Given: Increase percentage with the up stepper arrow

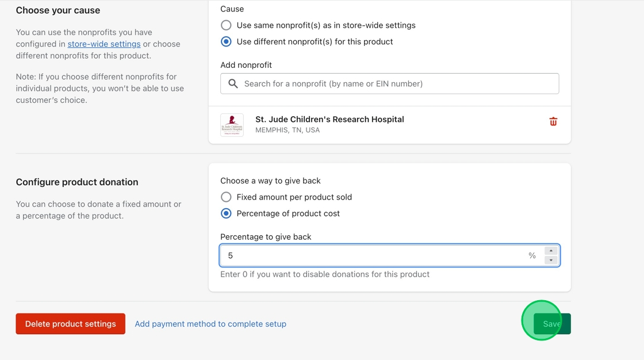Looking at the screenshot, I should coord(551,251).
